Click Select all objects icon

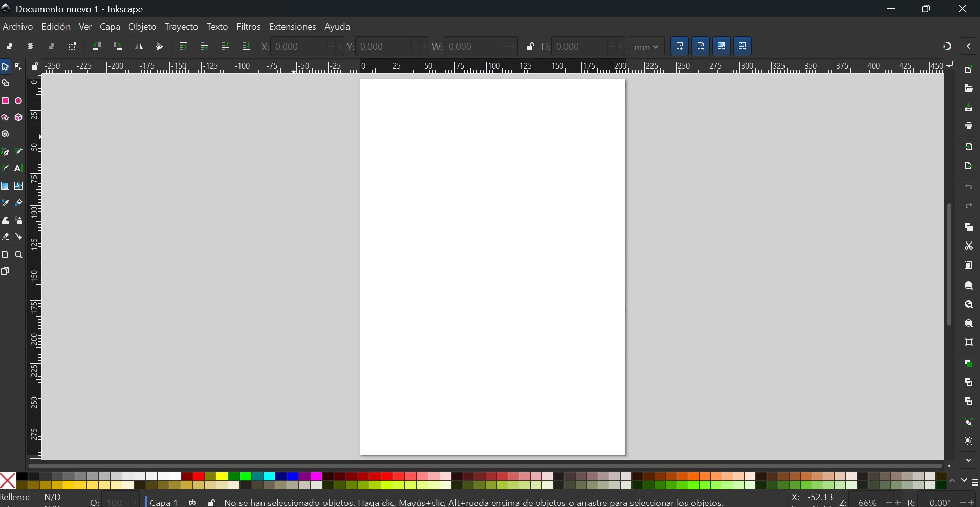pos(9,47)
